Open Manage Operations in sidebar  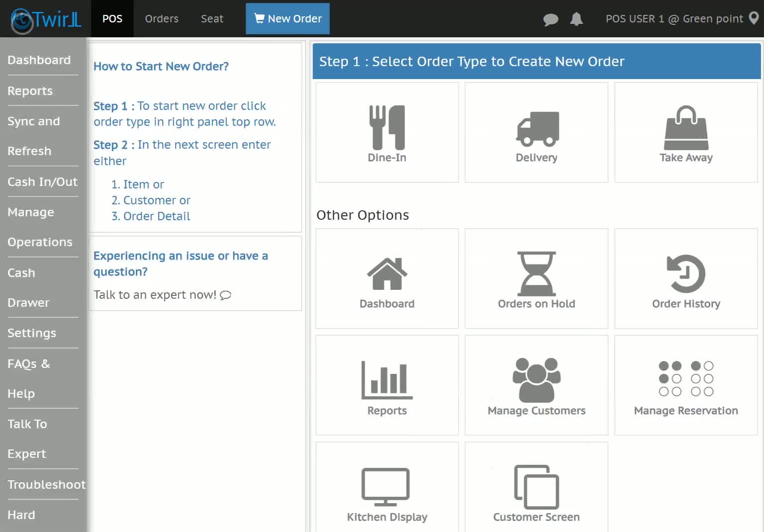point(40,227)
